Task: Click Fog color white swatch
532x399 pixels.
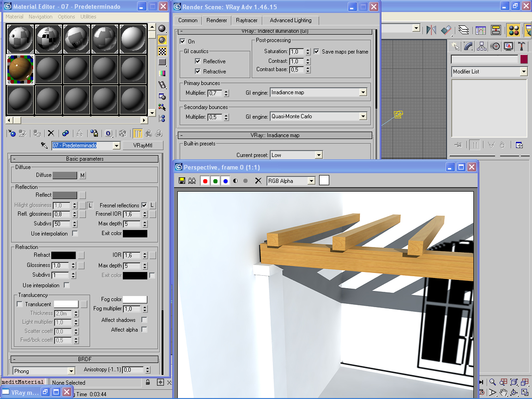Action: pos(135,299)
